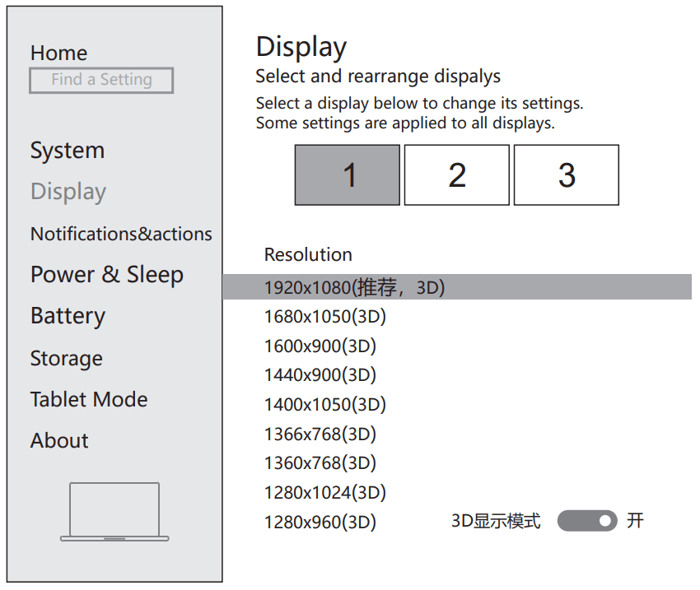Go to Power & Sleep settings
Viewport: 700px width, 590px height.
[x=107, y=274]
